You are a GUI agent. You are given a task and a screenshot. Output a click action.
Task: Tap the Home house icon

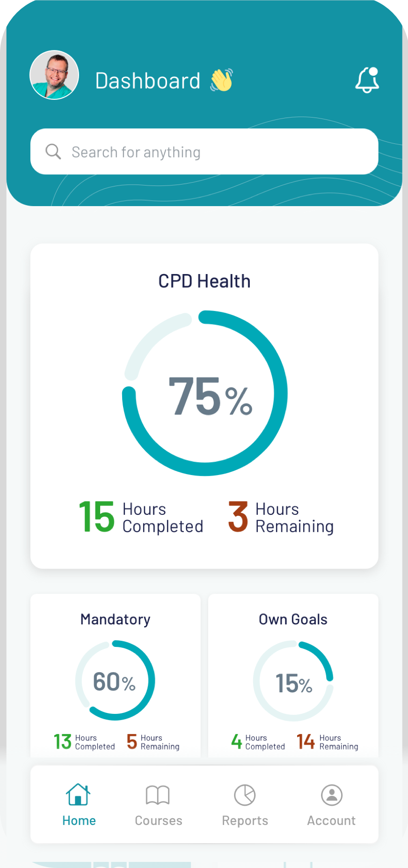tap(78, 794)
